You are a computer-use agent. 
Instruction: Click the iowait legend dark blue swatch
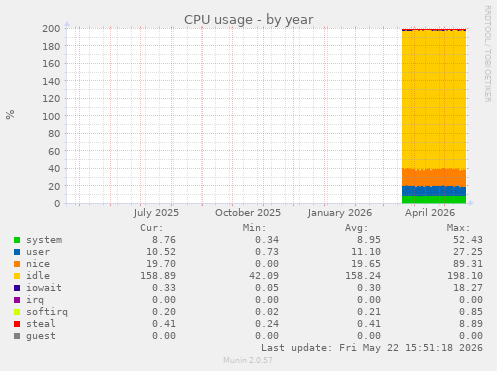point(17,288)
